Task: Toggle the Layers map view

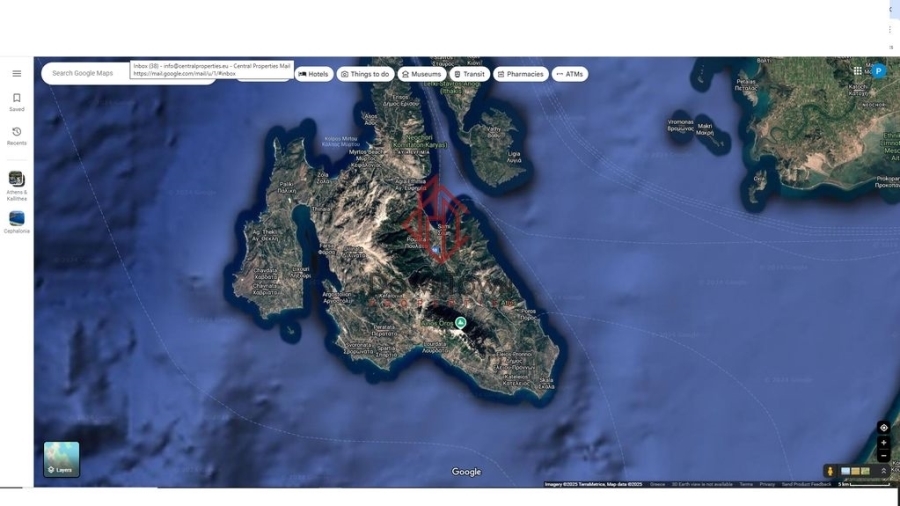Action: pos(61,459)
